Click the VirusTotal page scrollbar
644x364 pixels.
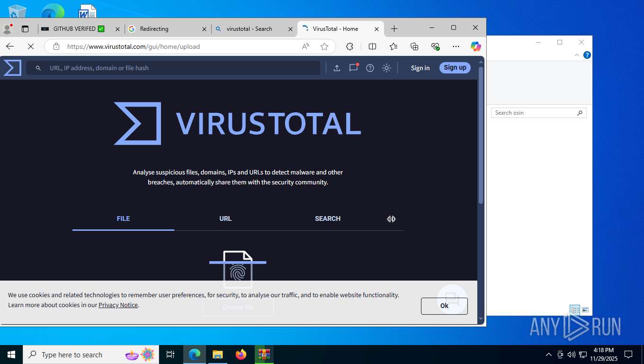481,136
